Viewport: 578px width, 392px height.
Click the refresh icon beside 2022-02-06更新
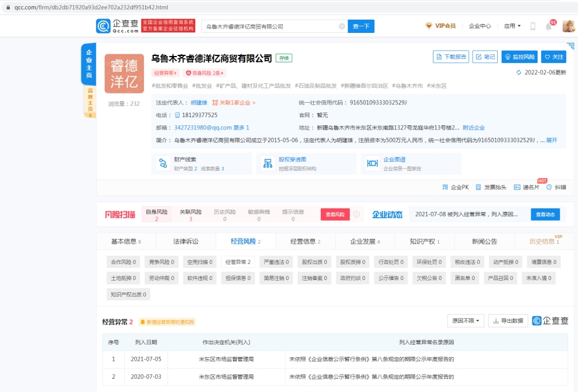pyautogui.click(x=518, y=73)
